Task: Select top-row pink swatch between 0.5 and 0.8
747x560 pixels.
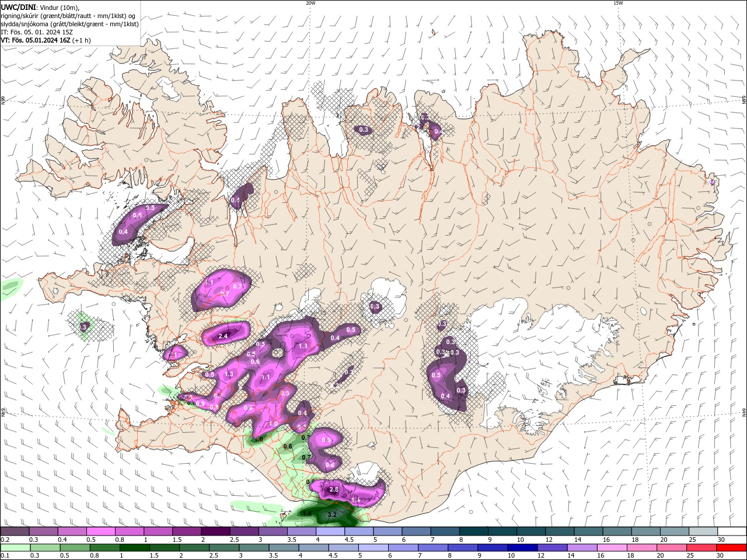Action: (x=100, y=531)
